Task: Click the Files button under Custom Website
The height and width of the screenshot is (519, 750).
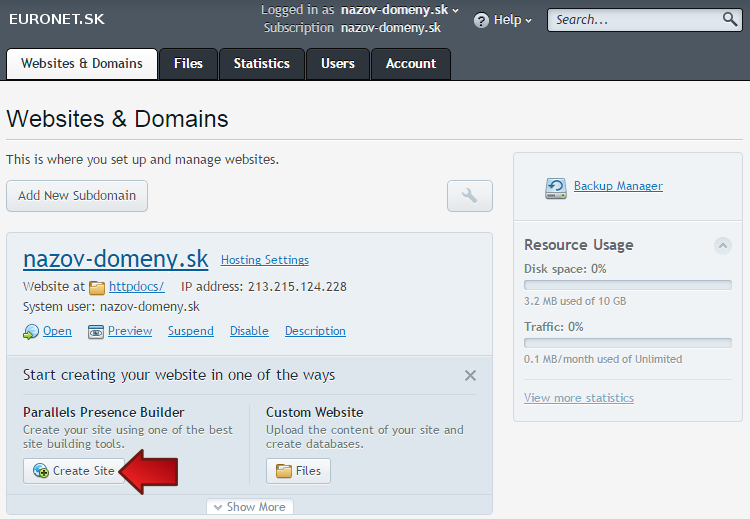Action: pyautogui.click(x=298, y=471)
